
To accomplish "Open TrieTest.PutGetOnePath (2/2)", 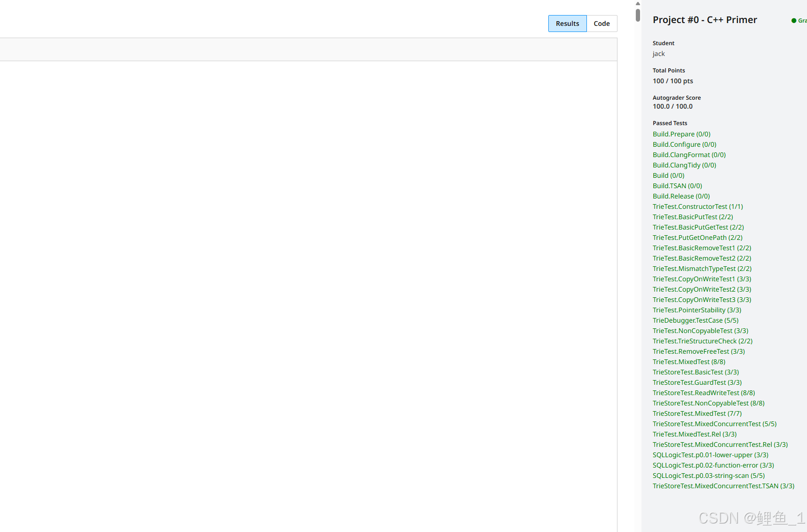I will [x=697, y=238].
